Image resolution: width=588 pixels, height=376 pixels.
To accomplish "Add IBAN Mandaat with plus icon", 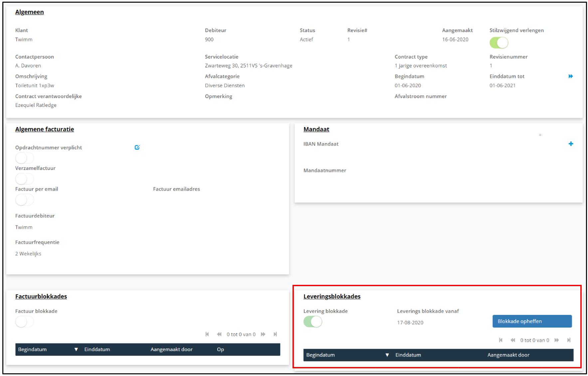I will (571, 144).
